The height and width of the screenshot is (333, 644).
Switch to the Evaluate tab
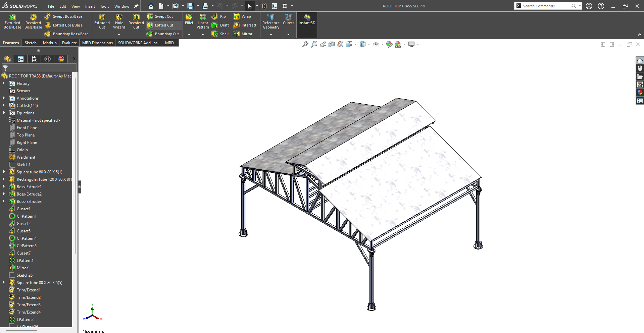(69, 43)
